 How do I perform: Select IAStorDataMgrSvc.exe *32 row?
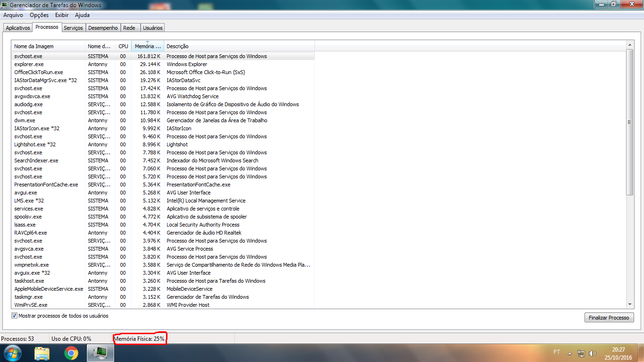(x=163, y=80)
